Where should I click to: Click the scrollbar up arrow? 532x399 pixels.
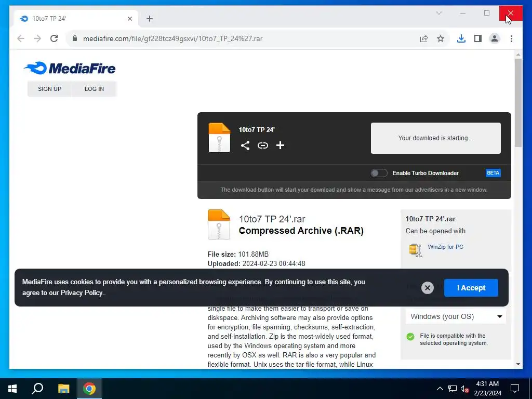[518, 54]
